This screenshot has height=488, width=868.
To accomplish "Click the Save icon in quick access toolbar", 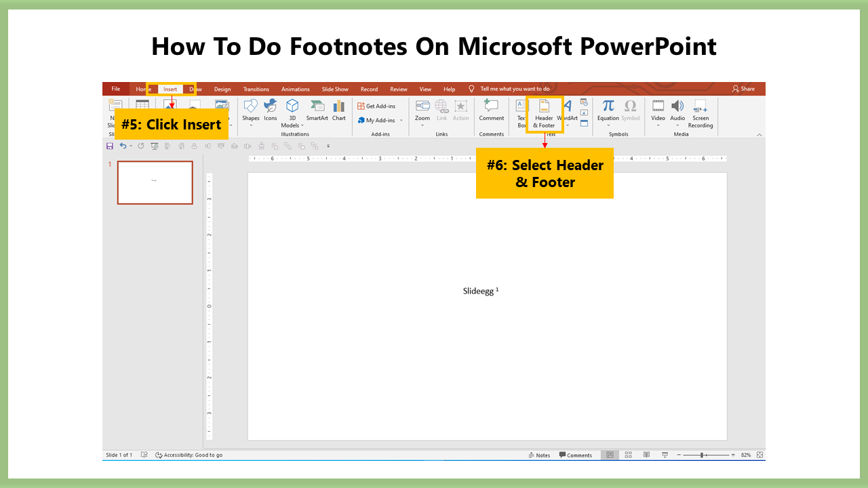I will point(110,146).
